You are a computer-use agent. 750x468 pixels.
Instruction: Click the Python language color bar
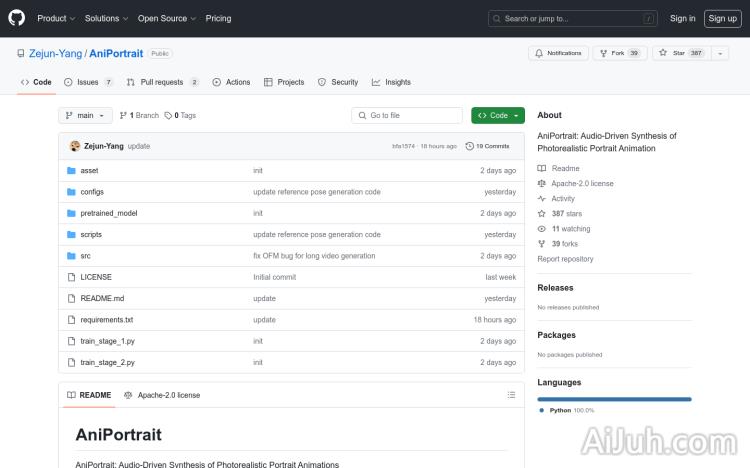tap(614, 399)
